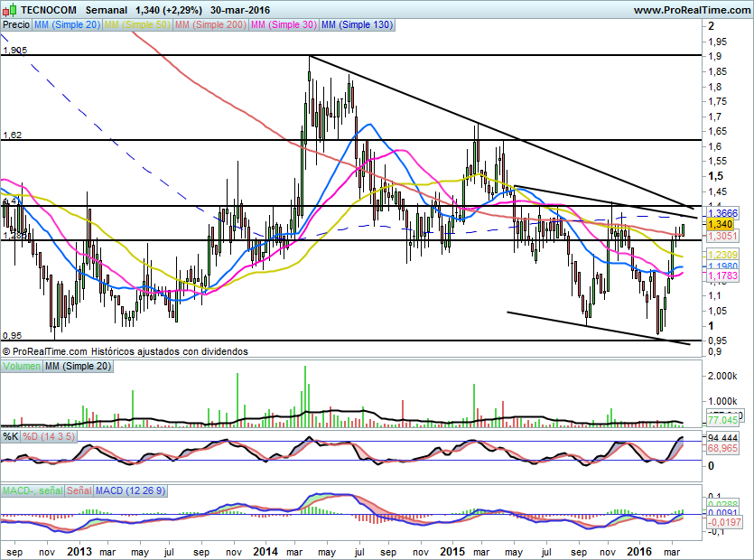The image size is (754, 560).
Task: Click the Señal indicator label
Action: pyautogui.click(x=79, y=490)
